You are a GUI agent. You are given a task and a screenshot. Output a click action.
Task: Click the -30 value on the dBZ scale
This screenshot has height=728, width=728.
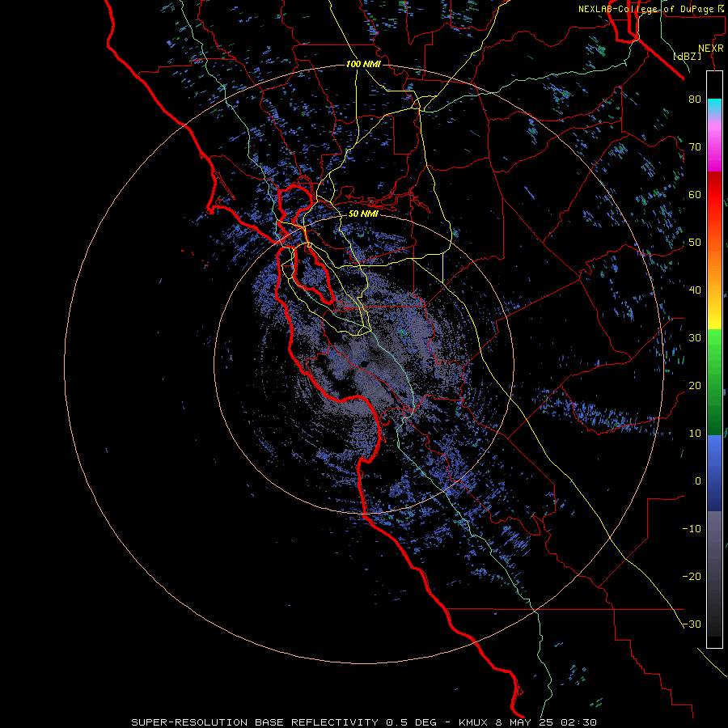point(692,624)
